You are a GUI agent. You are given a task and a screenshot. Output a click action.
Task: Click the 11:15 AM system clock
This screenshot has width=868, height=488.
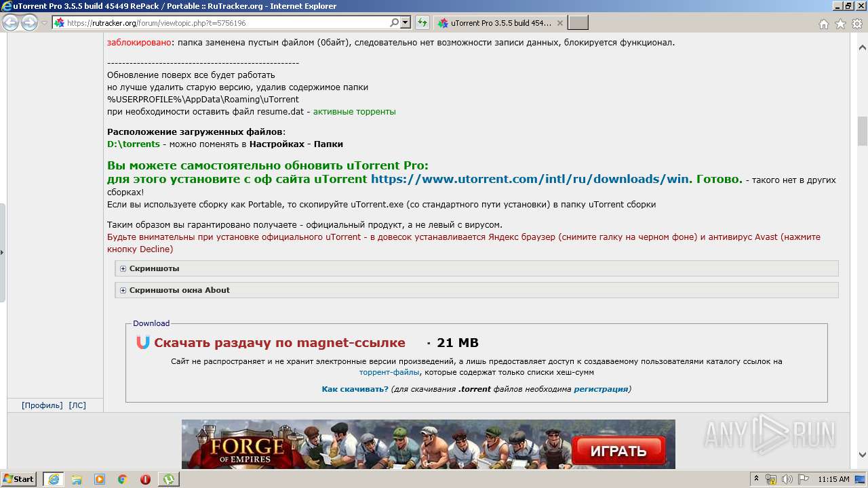tap(833, 479)
